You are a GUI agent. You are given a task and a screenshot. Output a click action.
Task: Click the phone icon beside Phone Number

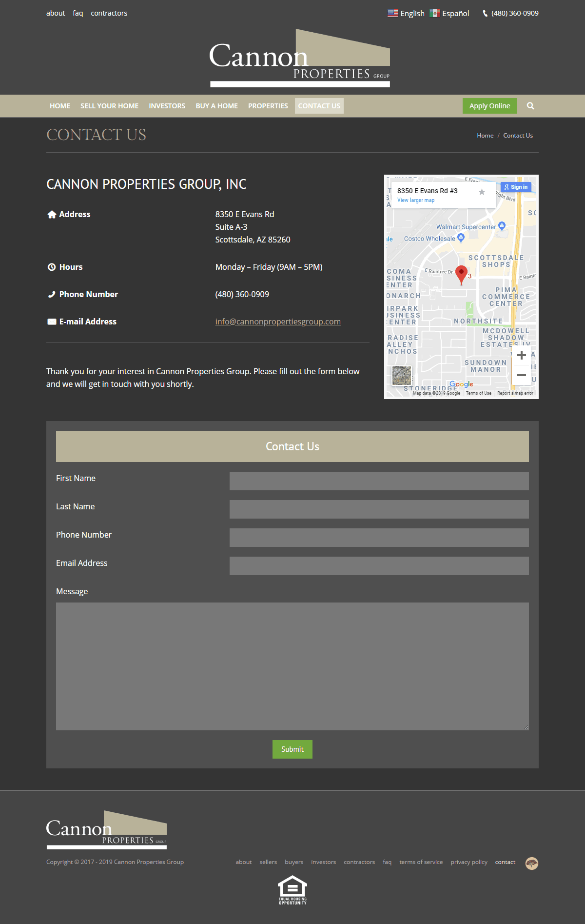click(52, 294)
